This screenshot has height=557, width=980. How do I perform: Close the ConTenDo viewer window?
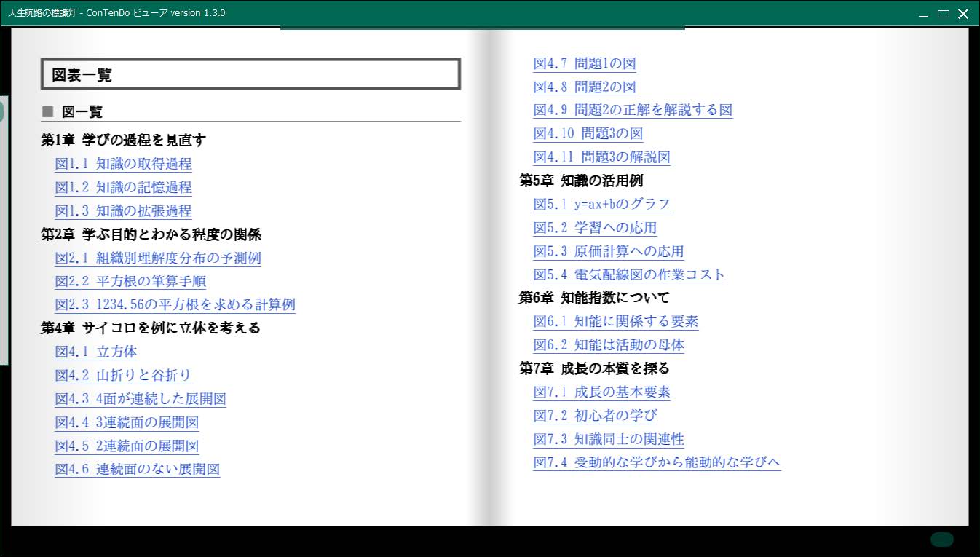point(963,14)
